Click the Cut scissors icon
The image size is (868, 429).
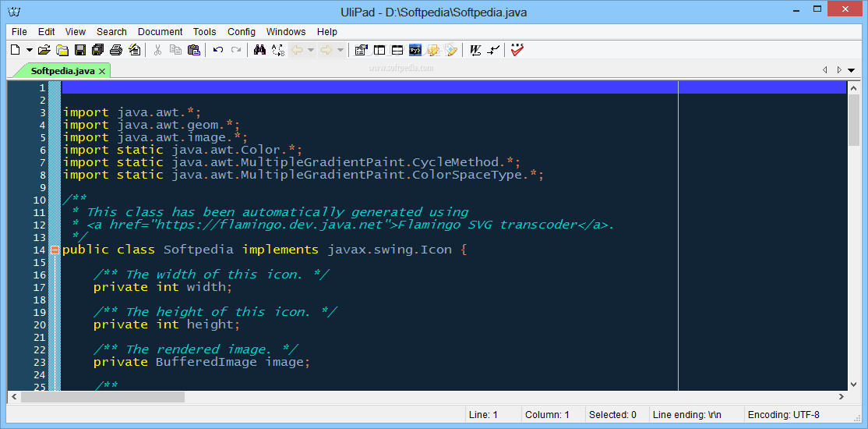tap(157, 50)
